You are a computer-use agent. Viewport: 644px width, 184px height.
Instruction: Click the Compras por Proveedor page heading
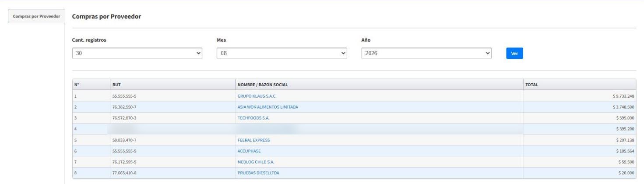pos(107,17)
